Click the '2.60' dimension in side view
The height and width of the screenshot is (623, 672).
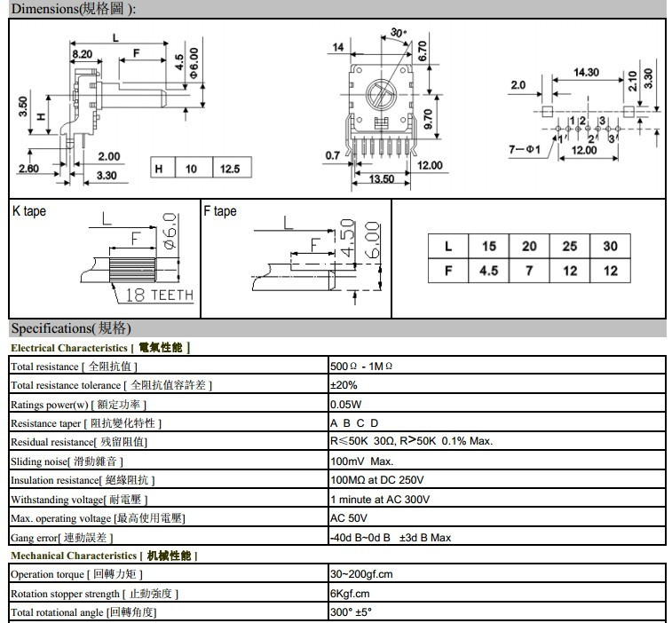coord(28,169)
